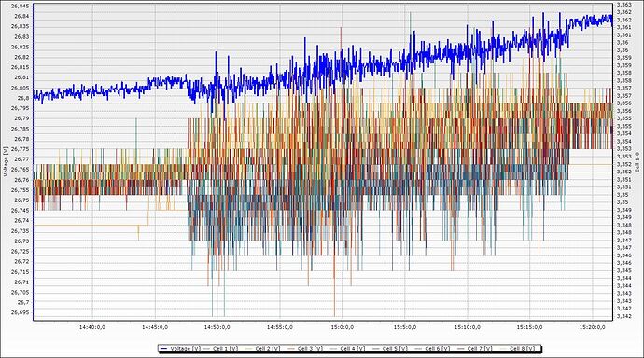The image size is (644, 358).
Task: Click the 26,77 left axis value
Action: point(22,159)
